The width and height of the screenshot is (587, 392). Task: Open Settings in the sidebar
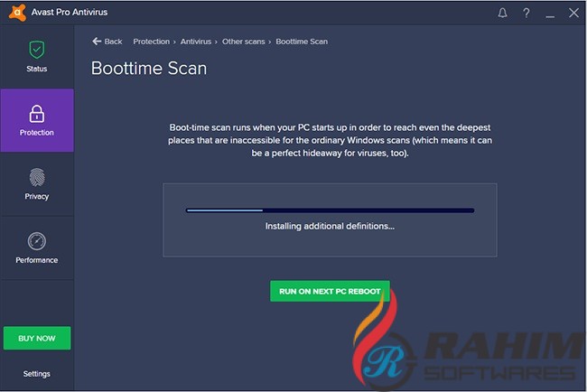[37, 374]
